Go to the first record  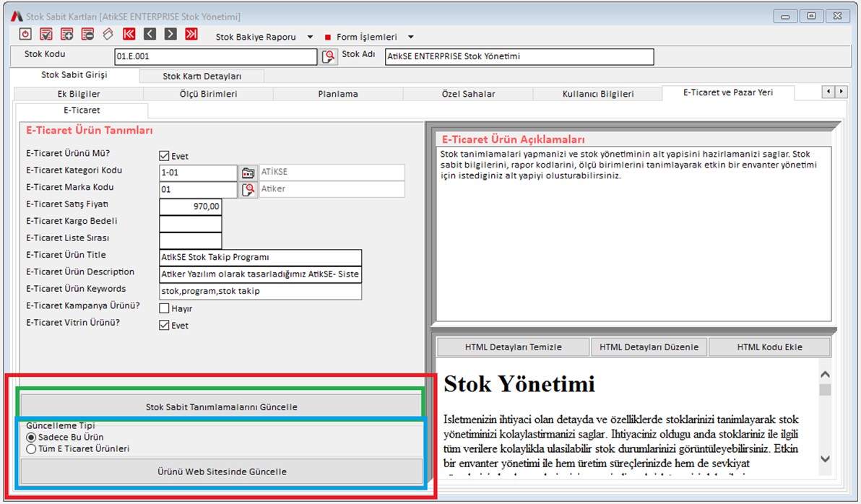click(129, 34)
